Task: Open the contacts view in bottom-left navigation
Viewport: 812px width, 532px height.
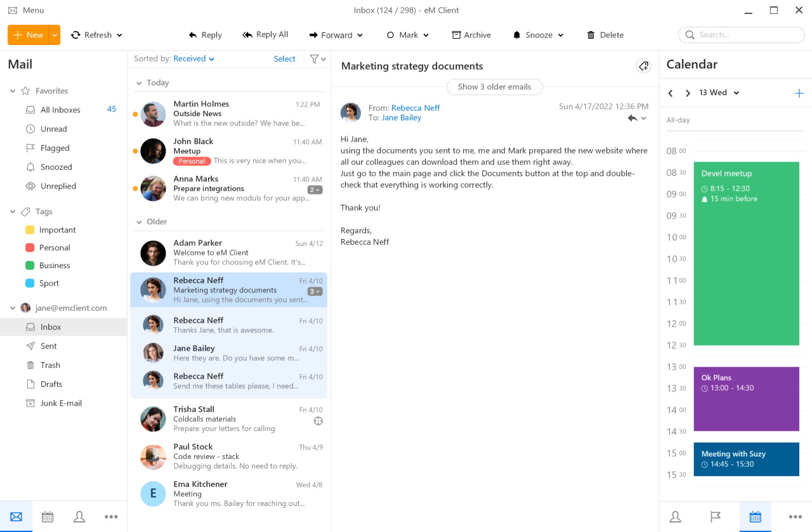Action: coord(79,517)
